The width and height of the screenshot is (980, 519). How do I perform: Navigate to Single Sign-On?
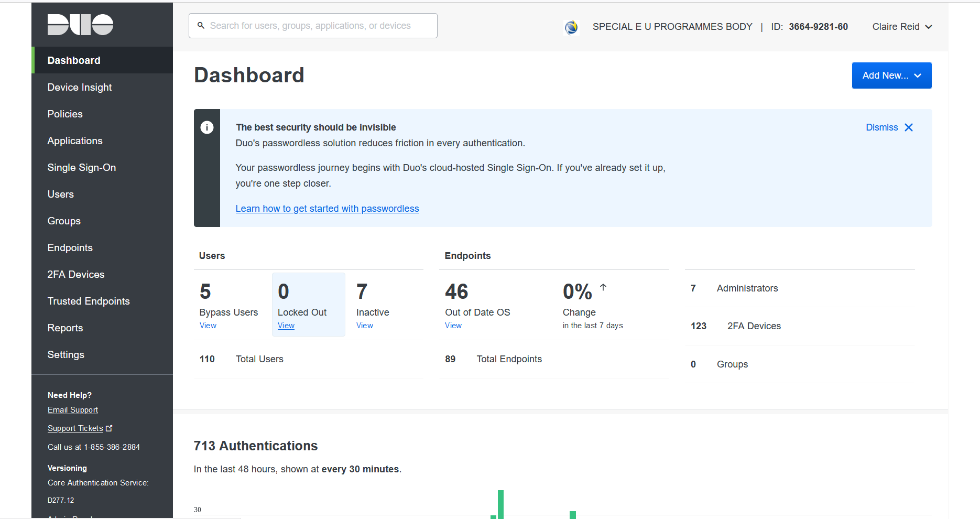pos(102,167)
